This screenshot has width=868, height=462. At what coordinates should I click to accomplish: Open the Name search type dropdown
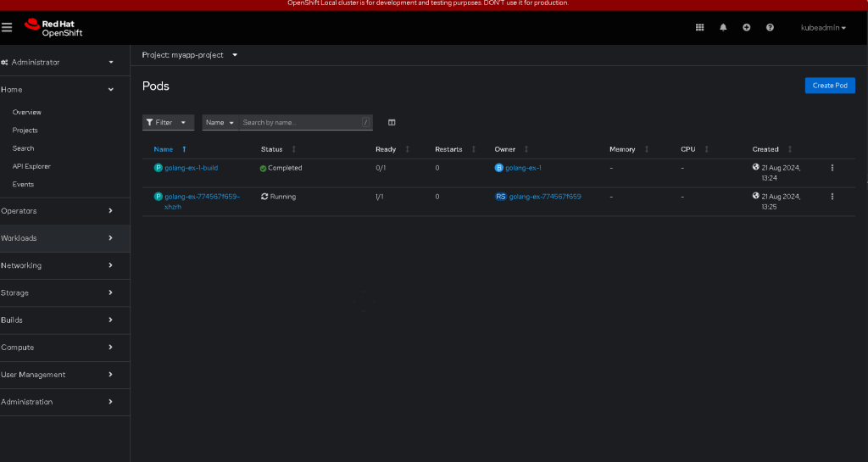pyautogui.click(x=220, y=122)
